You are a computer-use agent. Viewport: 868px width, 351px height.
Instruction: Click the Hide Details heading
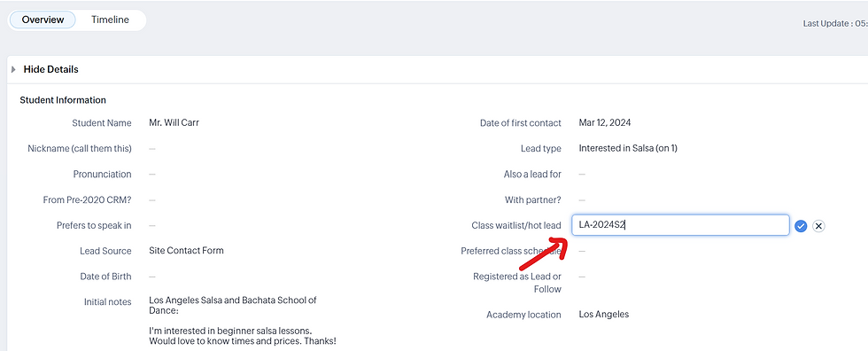(51, 70)
